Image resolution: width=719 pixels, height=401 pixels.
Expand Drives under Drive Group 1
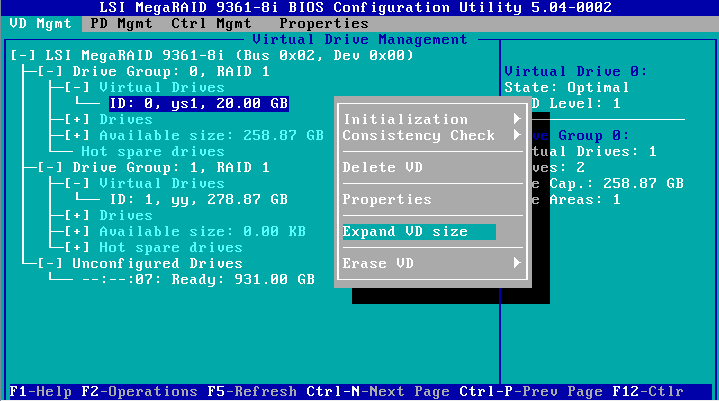pyautogui.click(x=77, y=216)
